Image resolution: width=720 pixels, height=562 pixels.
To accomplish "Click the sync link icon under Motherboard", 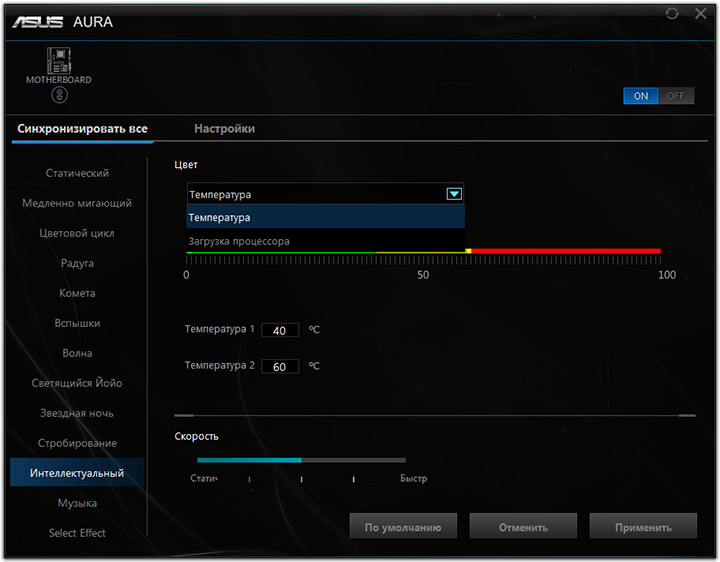I will coord(59,95).
